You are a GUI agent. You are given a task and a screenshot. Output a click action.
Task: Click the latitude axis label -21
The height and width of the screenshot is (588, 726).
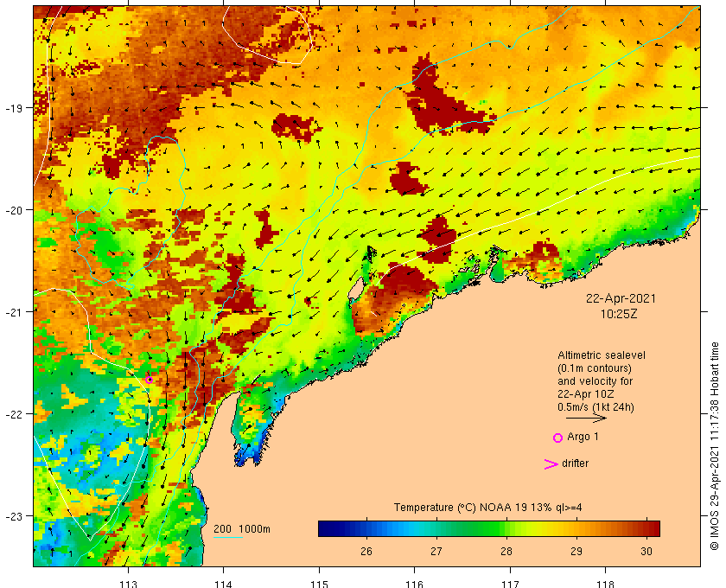coord(14,312)
